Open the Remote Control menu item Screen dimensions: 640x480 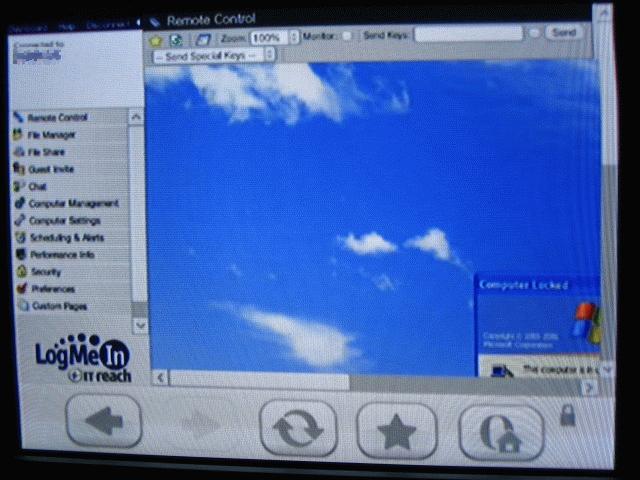(58, 118)
